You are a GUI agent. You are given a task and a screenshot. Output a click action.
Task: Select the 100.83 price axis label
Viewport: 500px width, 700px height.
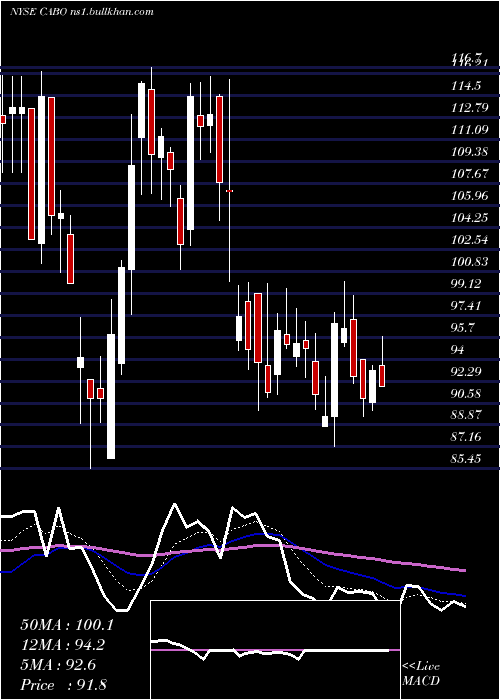(469, 262)
